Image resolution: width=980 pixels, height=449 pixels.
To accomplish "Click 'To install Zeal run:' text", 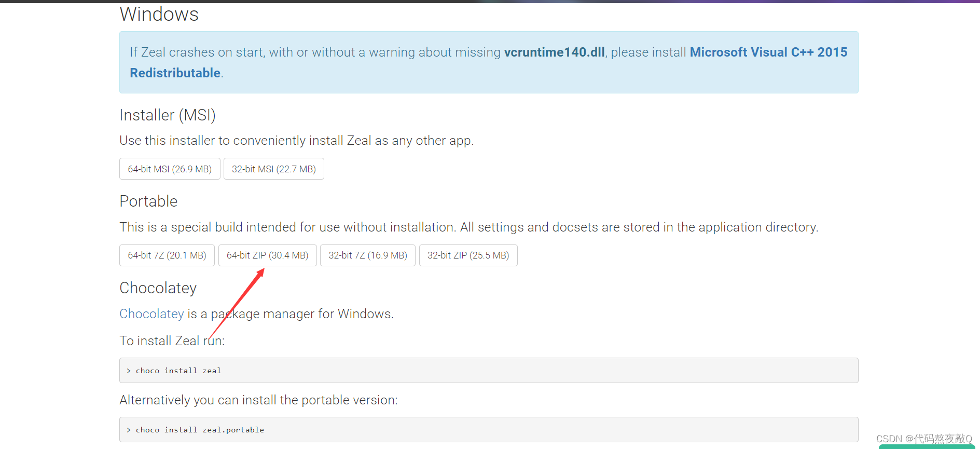I will pyautogui.click(x=172, y=341).
